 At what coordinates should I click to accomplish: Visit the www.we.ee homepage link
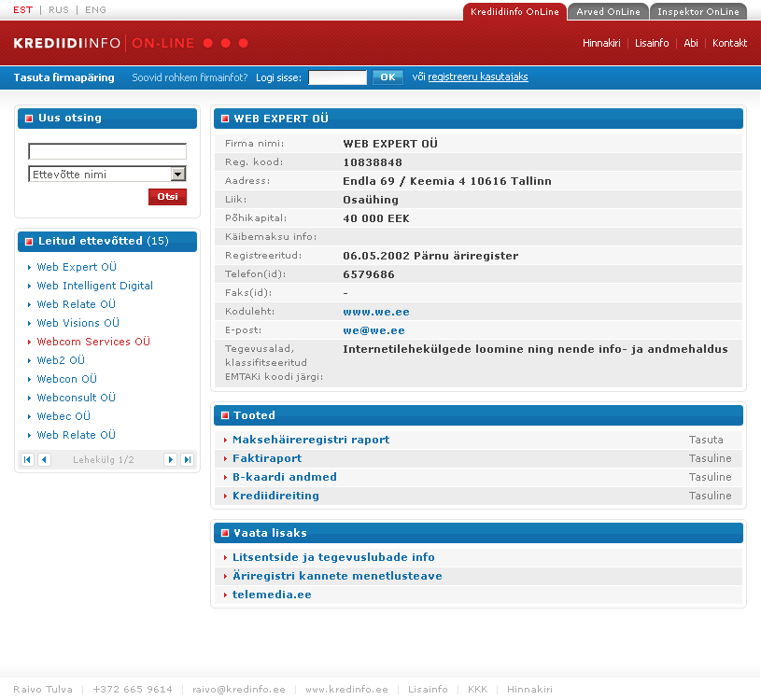click(x=376, y=312)
